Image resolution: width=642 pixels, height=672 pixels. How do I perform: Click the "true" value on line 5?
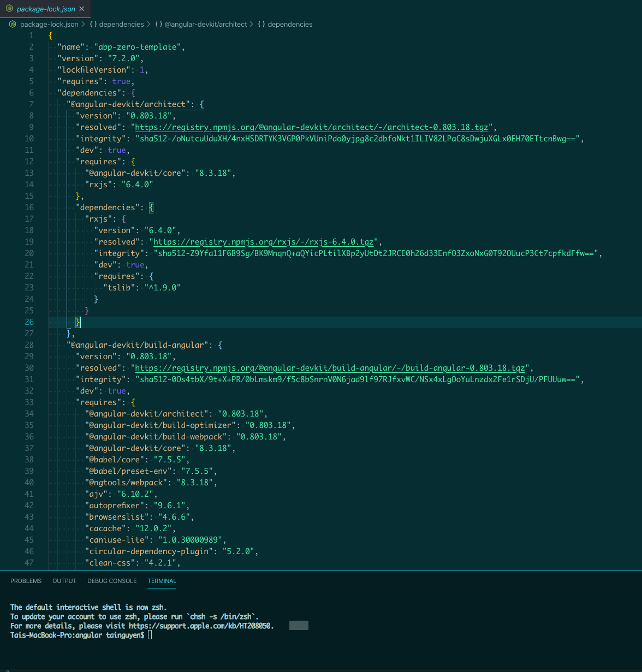click(x=121, y=81)
